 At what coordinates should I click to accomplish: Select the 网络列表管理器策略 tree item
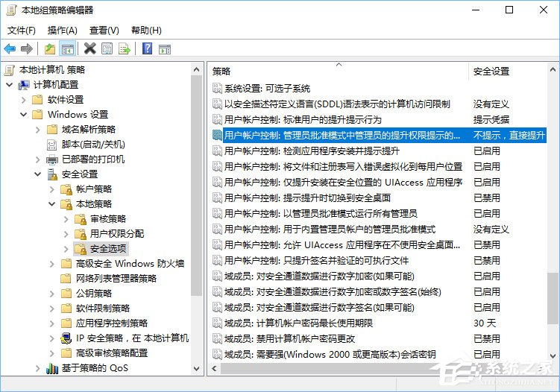click(116, 279)
